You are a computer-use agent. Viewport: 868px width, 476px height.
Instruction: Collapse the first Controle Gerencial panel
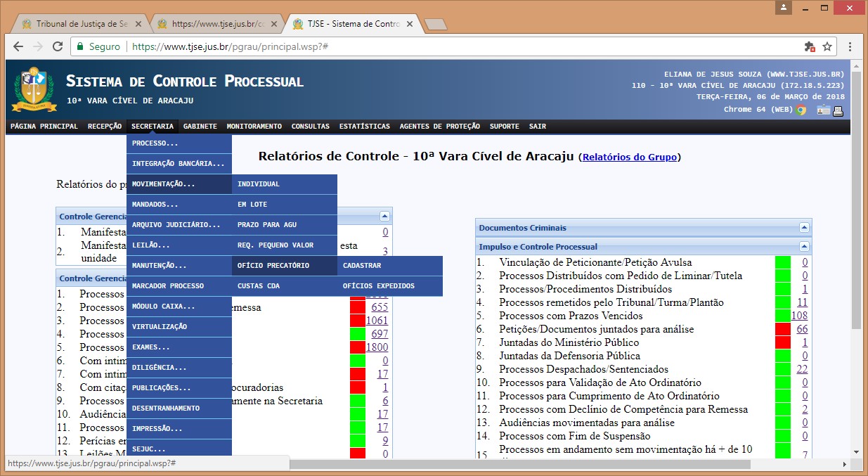click(x=384, y=217)
